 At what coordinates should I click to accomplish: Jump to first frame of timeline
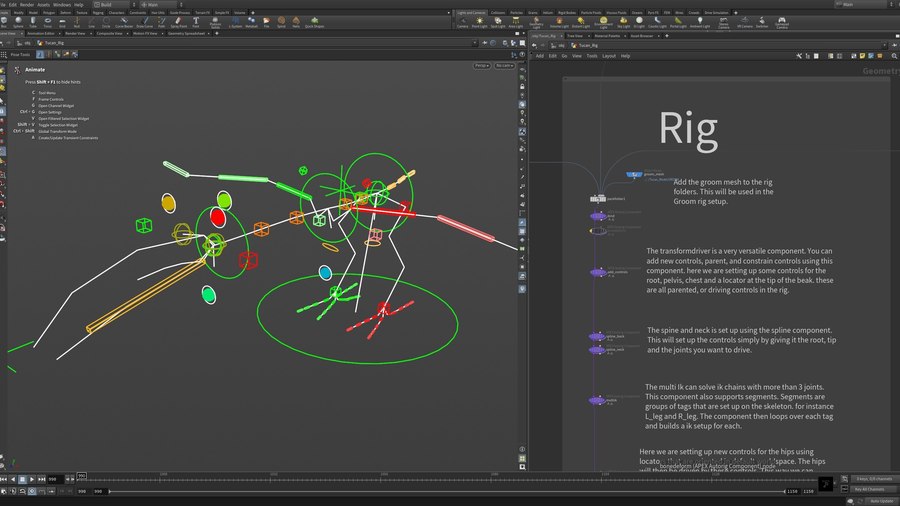(3, 479)
